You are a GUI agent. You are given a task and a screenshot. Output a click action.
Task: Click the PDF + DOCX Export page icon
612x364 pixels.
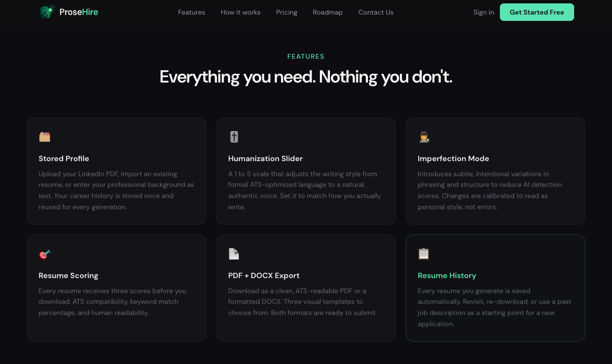click(x=234, y=254)
